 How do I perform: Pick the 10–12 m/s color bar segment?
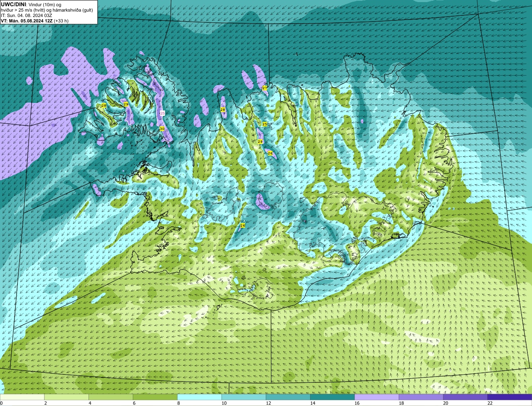point(244,397)
